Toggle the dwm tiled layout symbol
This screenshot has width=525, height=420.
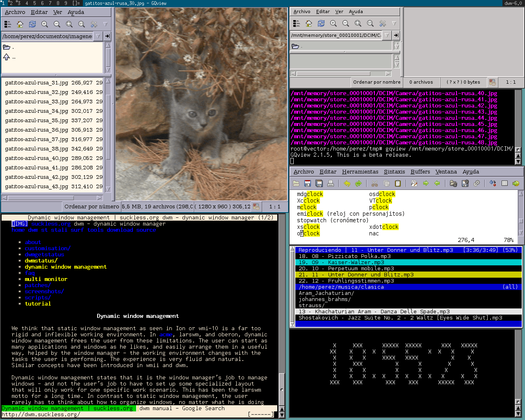[x=76, y=3]
